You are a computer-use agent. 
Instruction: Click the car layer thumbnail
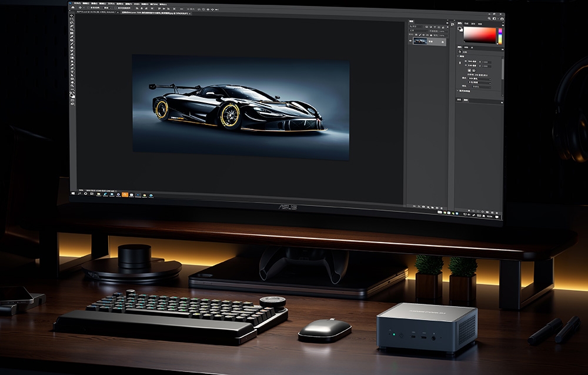pos(420,41)
